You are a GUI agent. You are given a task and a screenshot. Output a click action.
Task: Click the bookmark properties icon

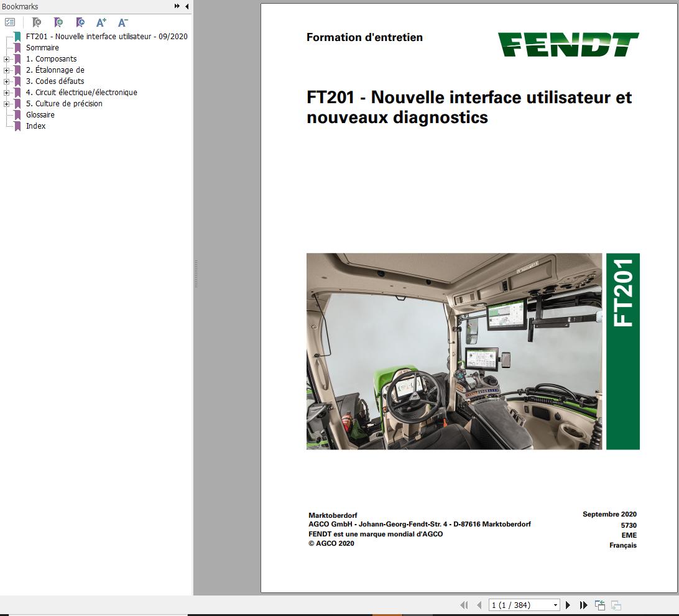click(80, 22)
